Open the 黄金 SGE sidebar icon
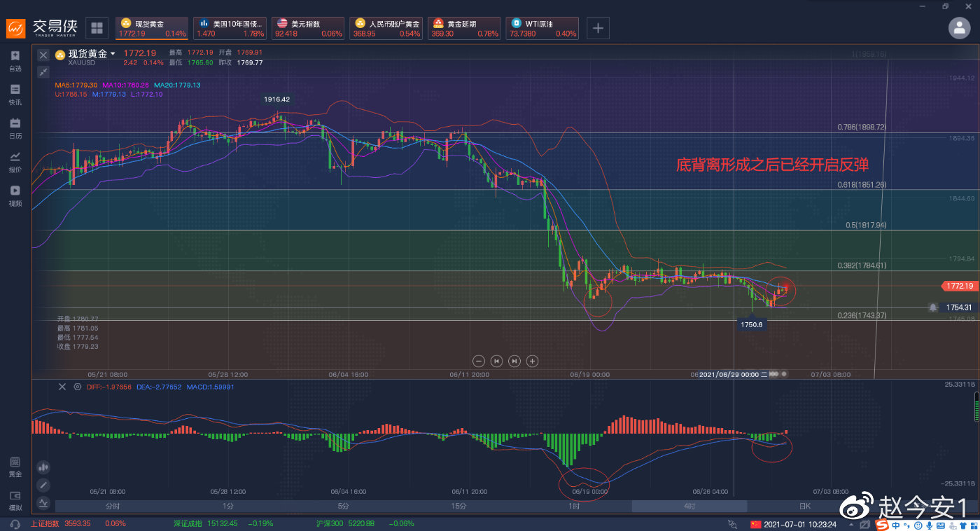 (15, 462)
